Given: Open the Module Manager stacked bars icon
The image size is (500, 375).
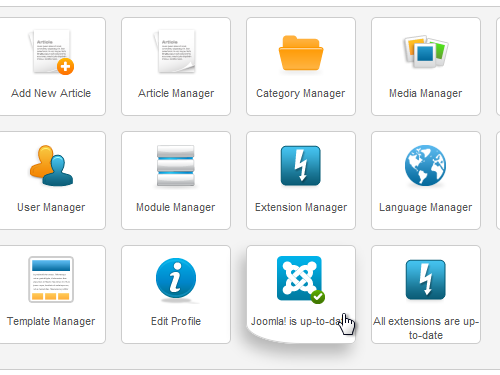Looking at the screenshot, I should tap(176, 166).
